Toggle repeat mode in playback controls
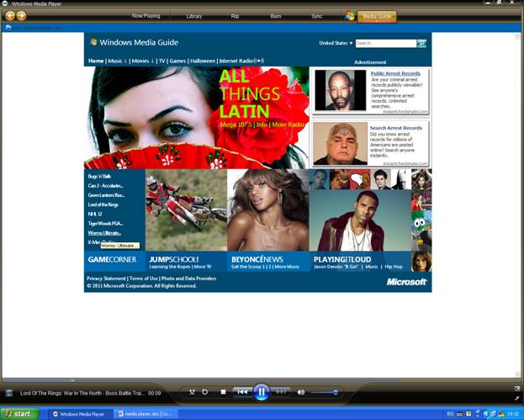This screenshot has width=524, height=420. 205,392
